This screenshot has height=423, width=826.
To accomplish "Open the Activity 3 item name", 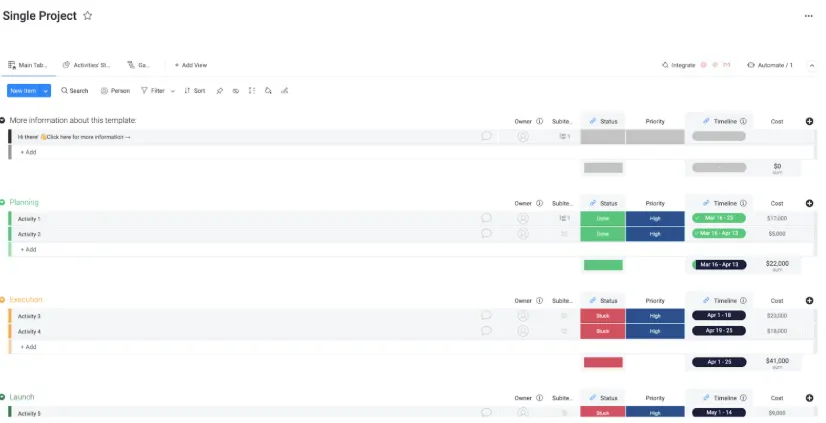I will tap(29, 316).
